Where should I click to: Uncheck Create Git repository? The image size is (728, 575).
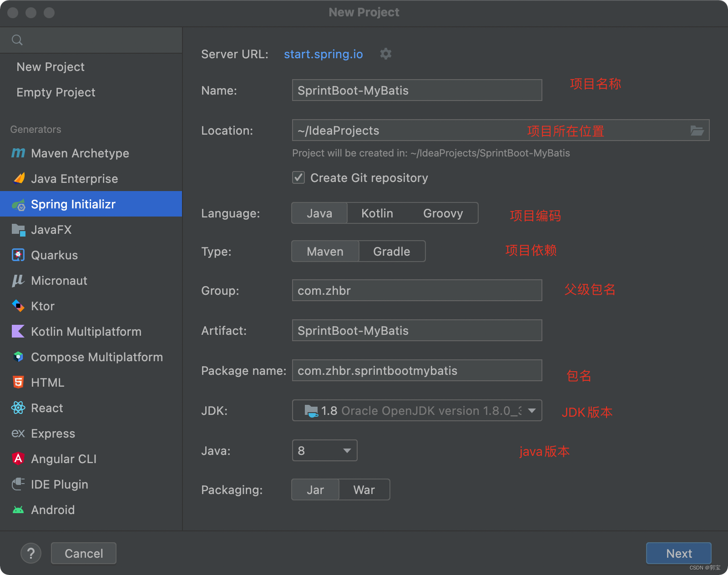click(x=298, y=177)
